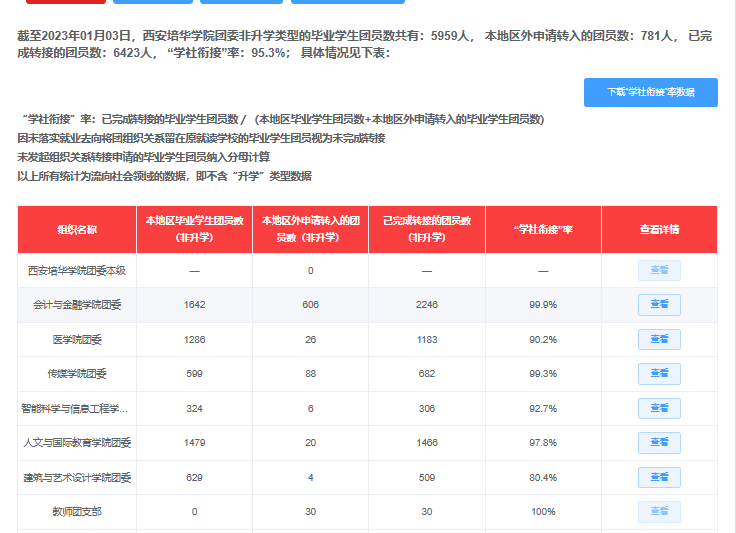Click 查看 for 人文与国际教育学院团委

click(x=659, y=443)
